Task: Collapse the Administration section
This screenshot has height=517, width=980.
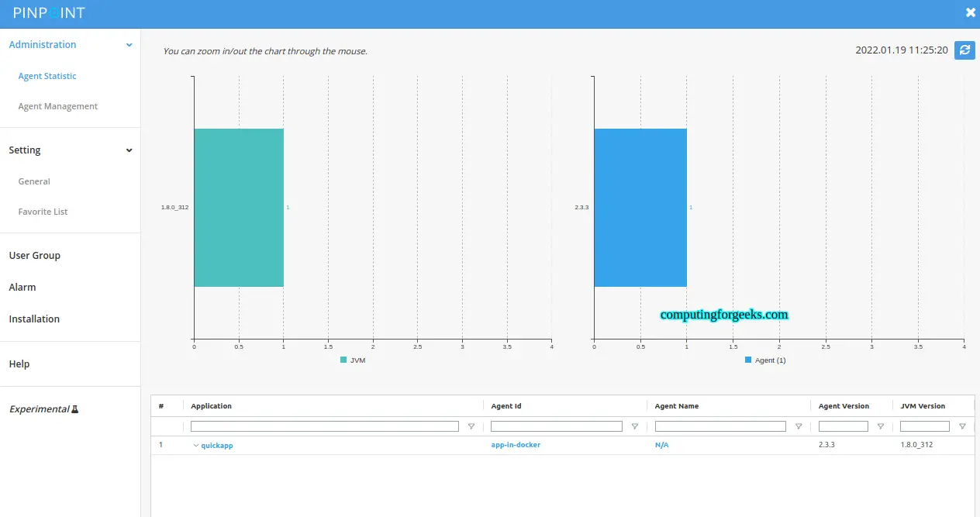Action: (x=128, y=44)
